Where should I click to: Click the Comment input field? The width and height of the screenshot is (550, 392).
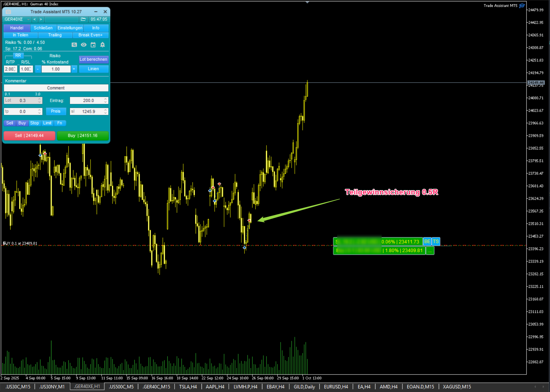tap(56, 88)
